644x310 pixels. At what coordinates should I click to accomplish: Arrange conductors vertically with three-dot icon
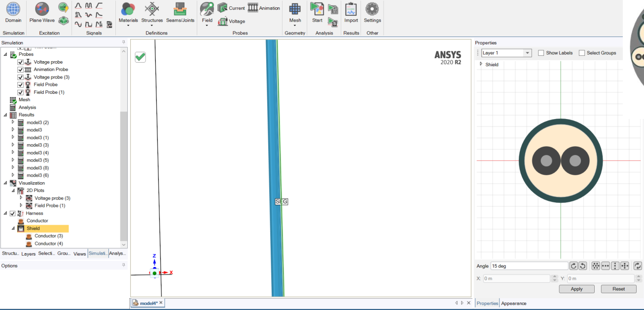(x=615, y=266)
